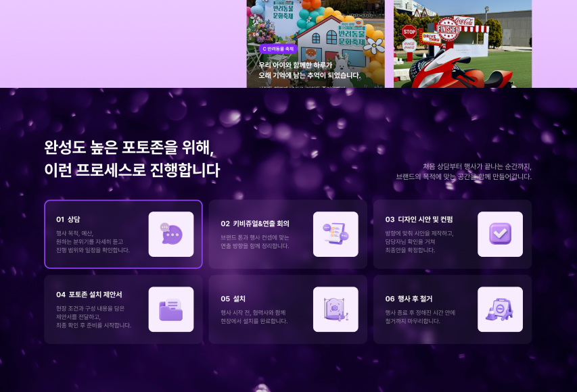This screenshot has width=577, height=392.
Task: Click the caption '오래 기억에 남는 추억이 되었습니다.'
Action: tap(310, 76)
